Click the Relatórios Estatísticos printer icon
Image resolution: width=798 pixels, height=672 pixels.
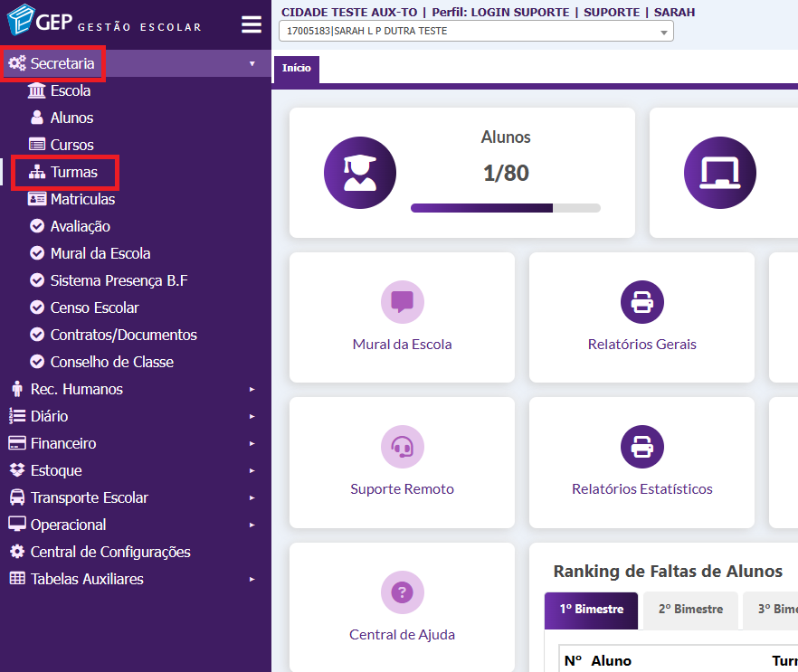[641, 447]
